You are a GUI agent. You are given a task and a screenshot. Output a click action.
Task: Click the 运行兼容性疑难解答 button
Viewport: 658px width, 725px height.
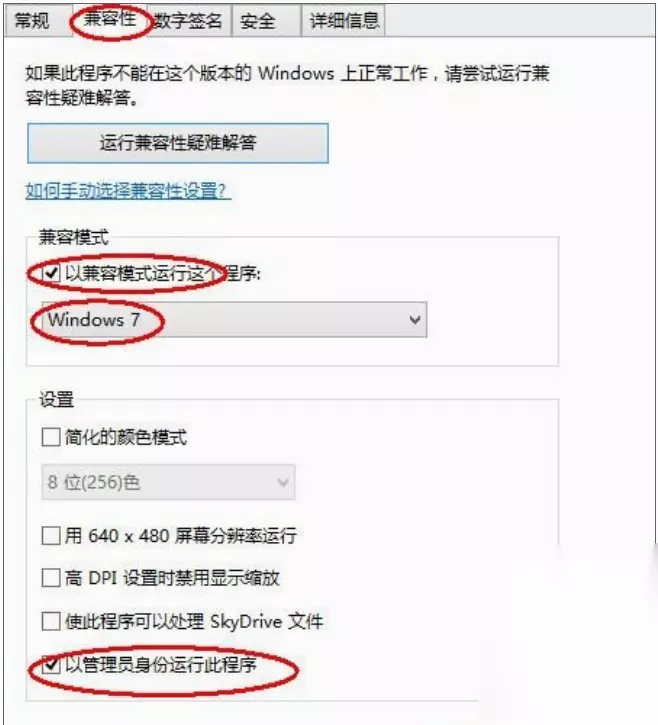[x=178, y=143]
